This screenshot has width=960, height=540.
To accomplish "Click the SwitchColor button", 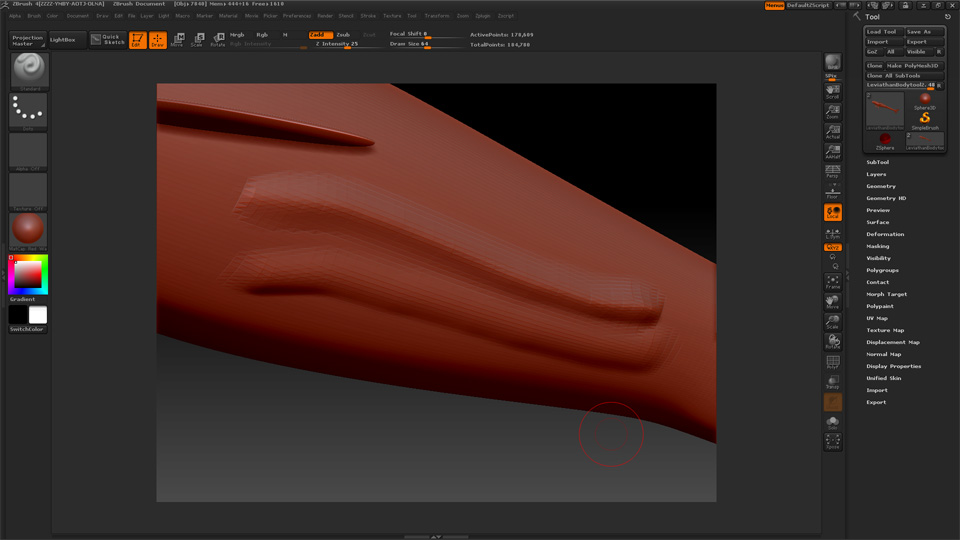I will (28, 329).
